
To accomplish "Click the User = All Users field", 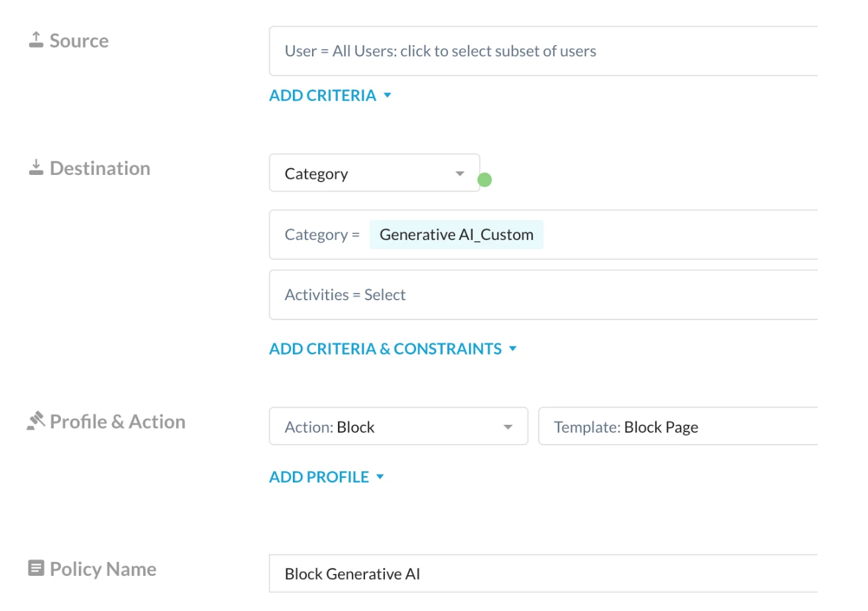I will click(543, 51).
